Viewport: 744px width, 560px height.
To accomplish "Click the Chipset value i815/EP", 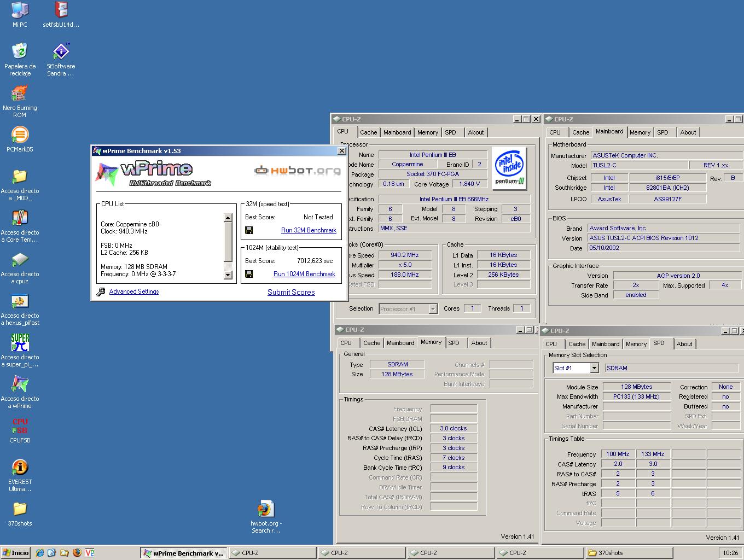I will (x=667, y=178).
